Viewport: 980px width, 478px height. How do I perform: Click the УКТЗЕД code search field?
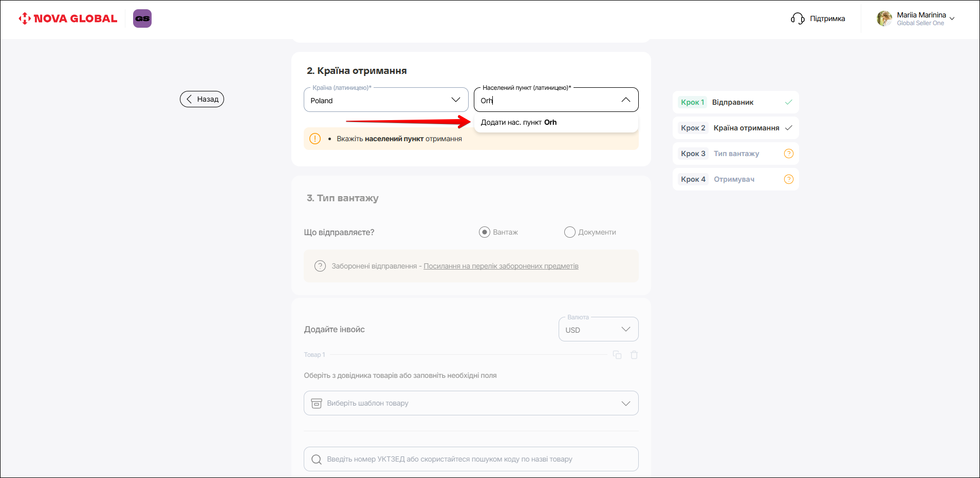(x=471, y=459)
